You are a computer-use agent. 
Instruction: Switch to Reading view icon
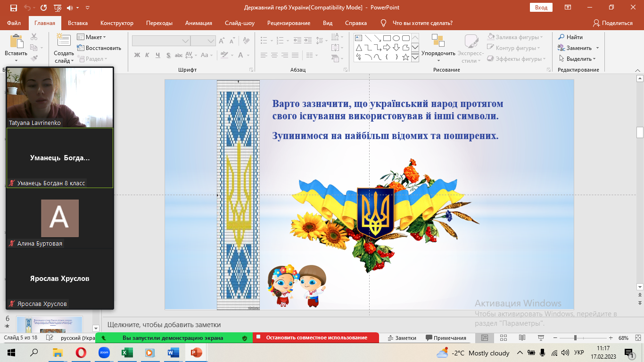(522, 338)
